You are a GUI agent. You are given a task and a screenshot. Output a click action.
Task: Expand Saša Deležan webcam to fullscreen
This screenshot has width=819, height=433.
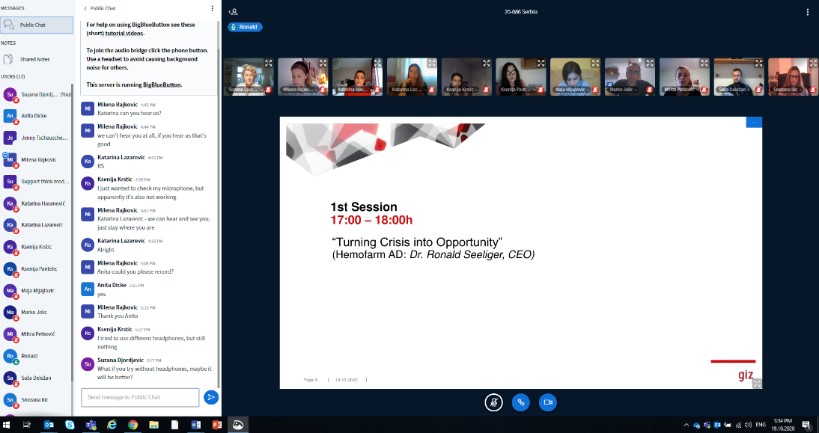(759, 63)
